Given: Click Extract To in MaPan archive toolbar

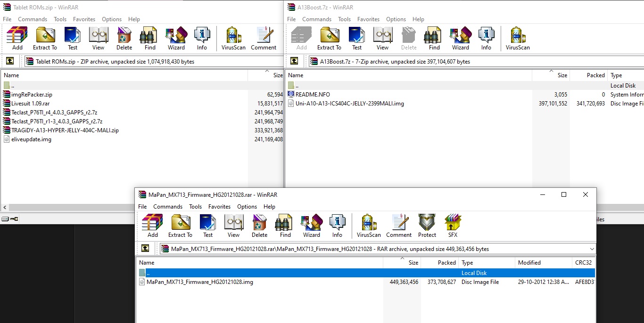Looking at the screenshot, I should click(x=180, y=226).
